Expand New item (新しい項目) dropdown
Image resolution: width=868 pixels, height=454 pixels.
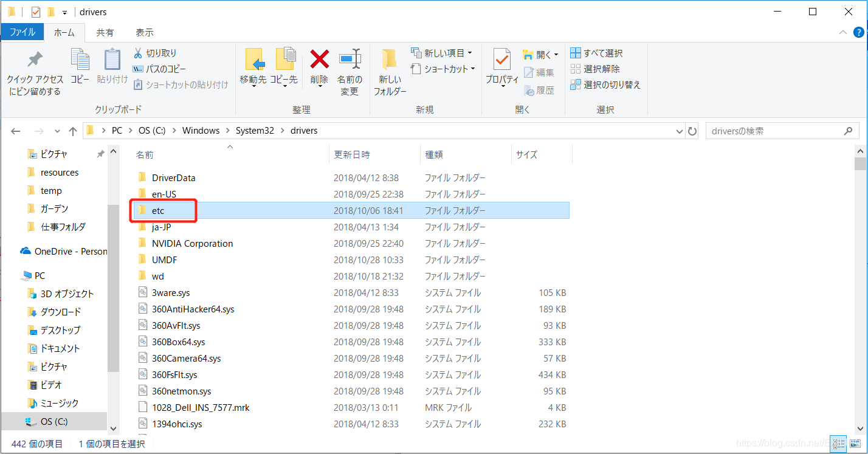(x=470, y=53)
